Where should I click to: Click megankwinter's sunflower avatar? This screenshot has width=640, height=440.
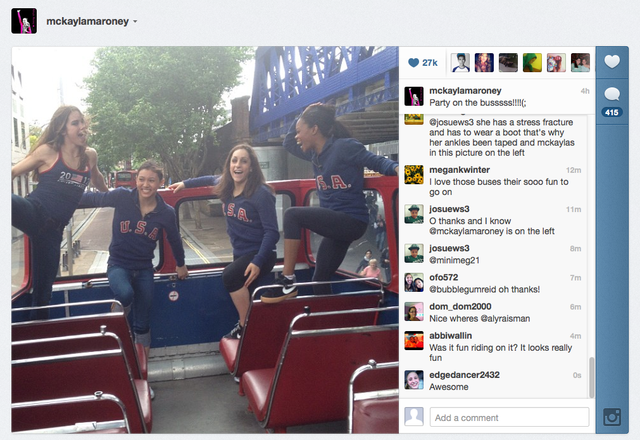pos(414,175)
